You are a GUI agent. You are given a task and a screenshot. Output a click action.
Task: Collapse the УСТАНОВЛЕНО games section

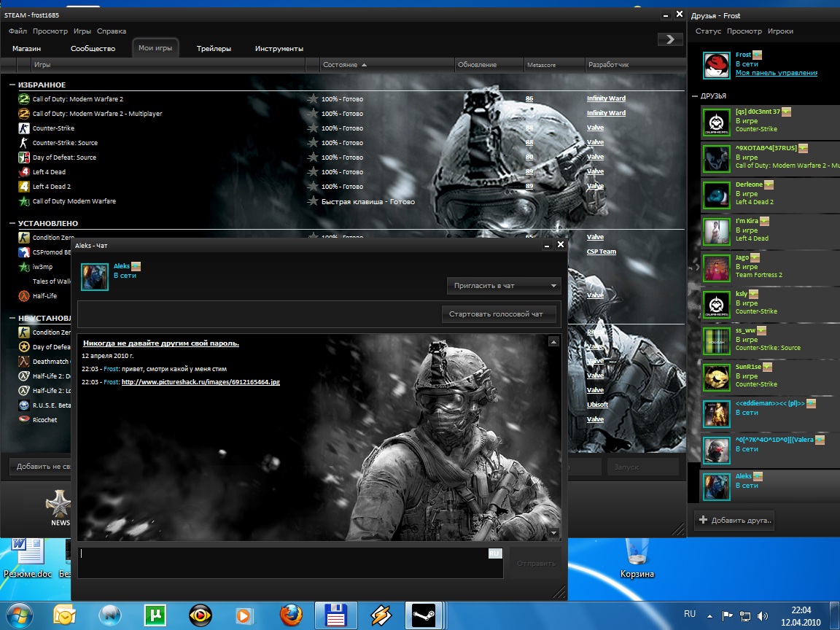point(12,223)
